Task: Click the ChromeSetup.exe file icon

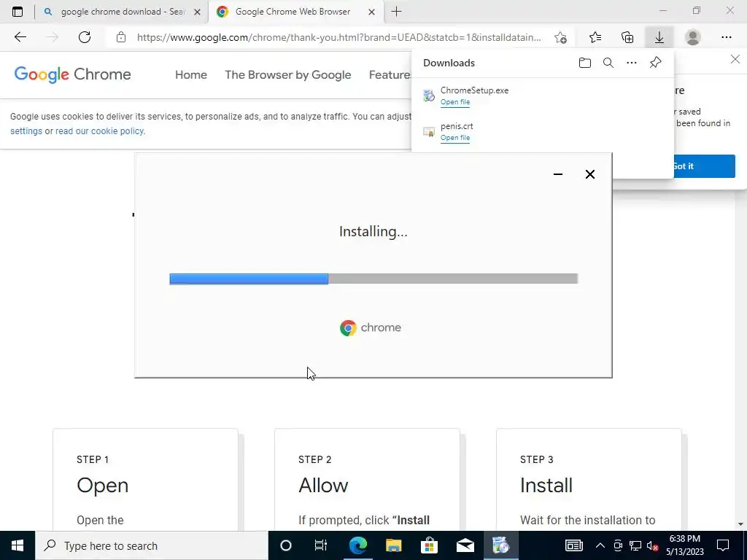Action: (429, 96)
